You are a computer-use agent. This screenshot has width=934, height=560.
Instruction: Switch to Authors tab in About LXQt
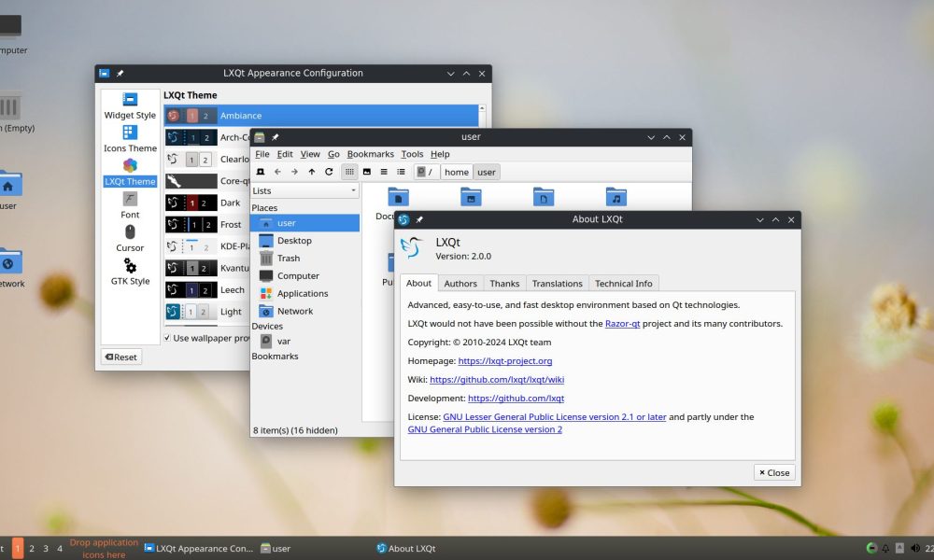tap(460, 284)
